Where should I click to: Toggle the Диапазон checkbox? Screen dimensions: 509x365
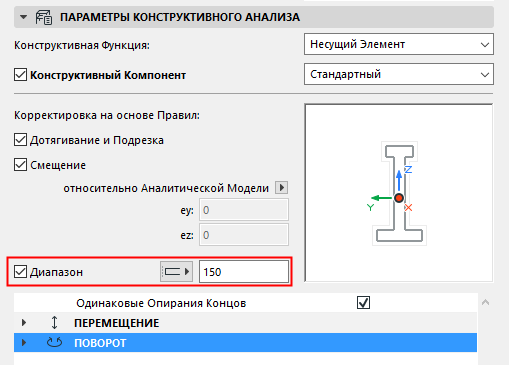tap(20, 272)
